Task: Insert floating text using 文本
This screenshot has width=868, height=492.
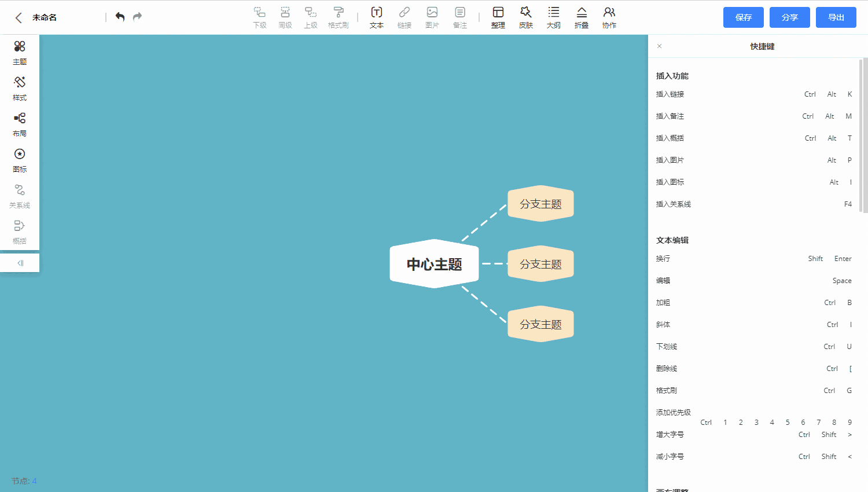Action: (x=376, y=17)
